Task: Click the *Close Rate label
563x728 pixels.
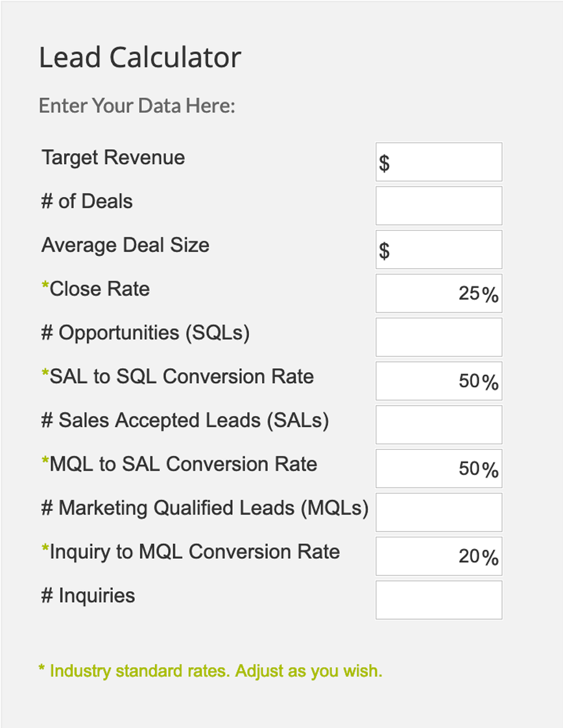Action: click(x=96, y=288)
